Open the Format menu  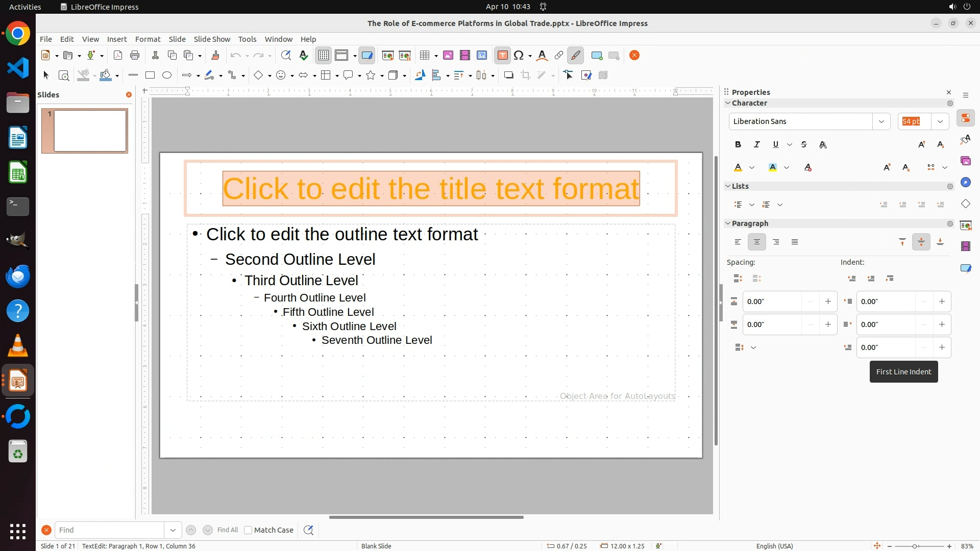coord(148,39)
